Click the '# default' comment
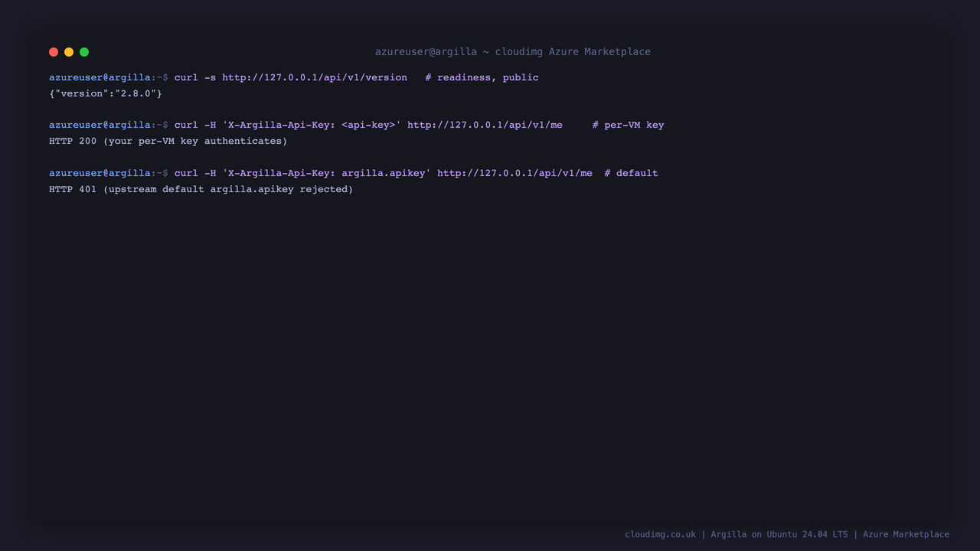 631,173
